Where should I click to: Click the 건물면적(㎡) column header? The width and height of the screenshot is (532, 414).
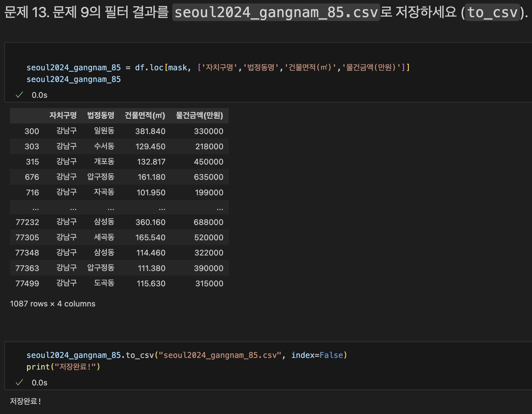[145, 115]
